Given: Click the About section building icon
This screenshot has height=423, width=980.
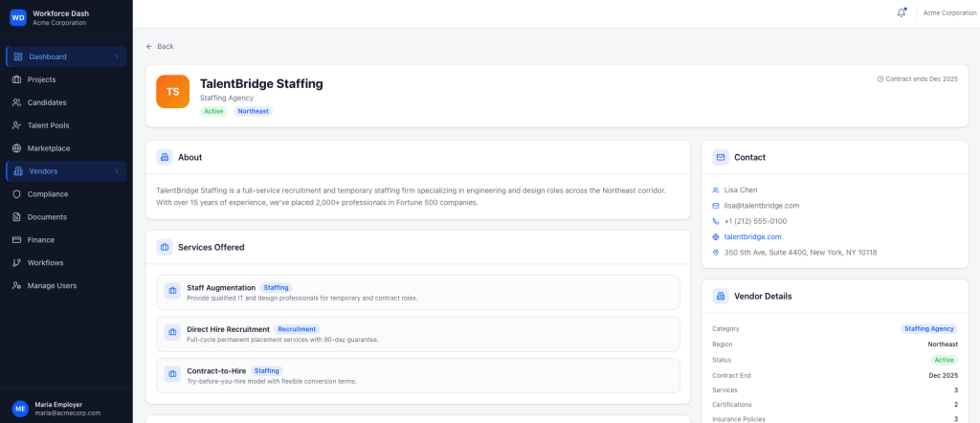Looking at the screenshot, I should (165, 157).
